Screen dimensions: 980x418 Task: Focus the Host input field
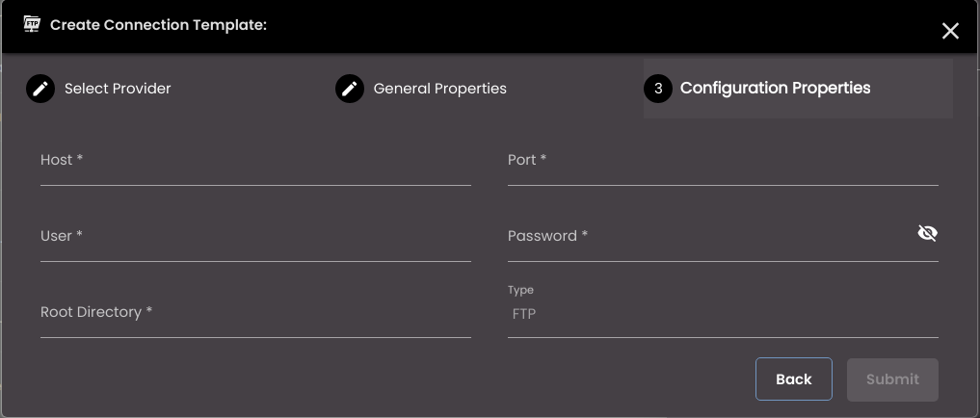point(255,167)
